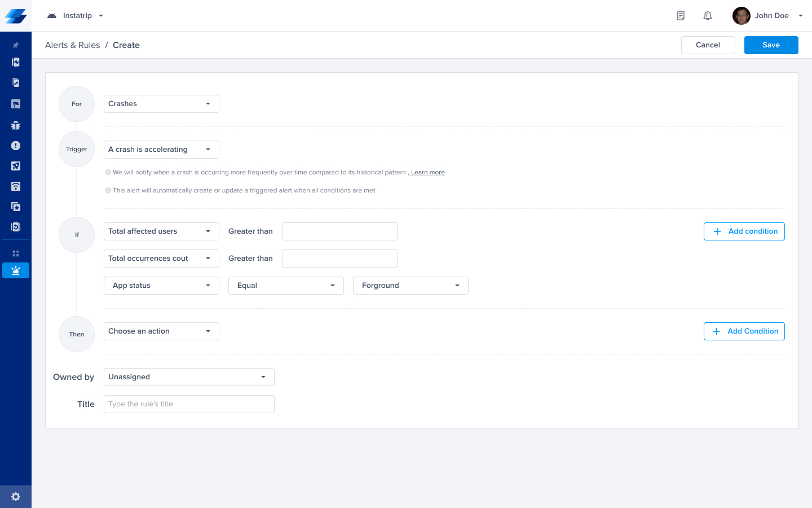Click 'Greater than' beside Total occurrences cout
This screenshot has width=812, height=508.
(250, 259)
